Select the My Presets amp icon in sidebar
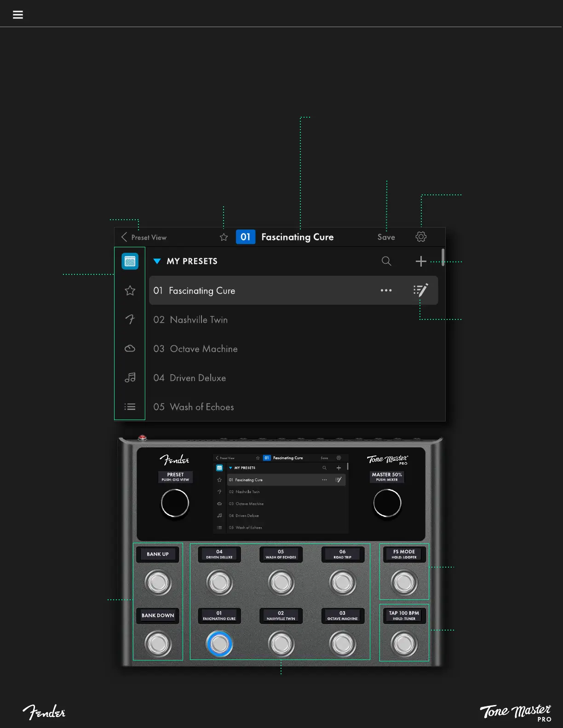Viewport: 563px width, 728px height. pos(130,261)
